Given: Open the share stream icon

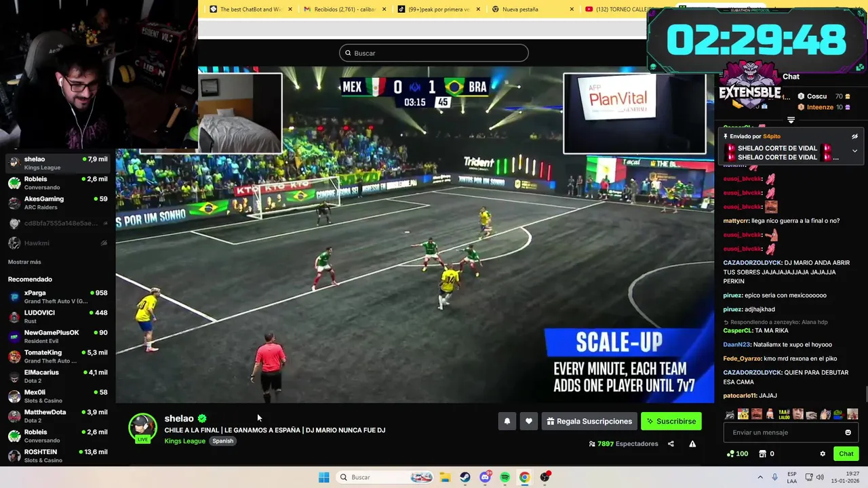Looking at the screenshot, I should tap(671, 444).
